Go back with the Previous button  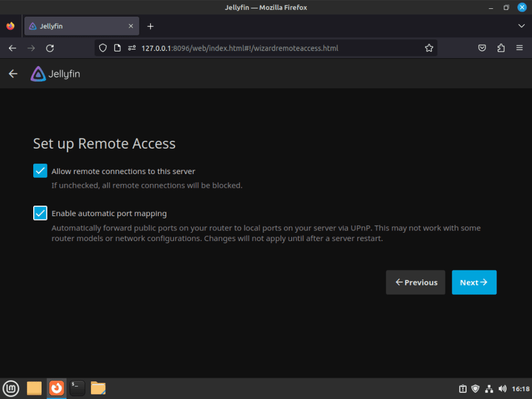click(416, 282)
